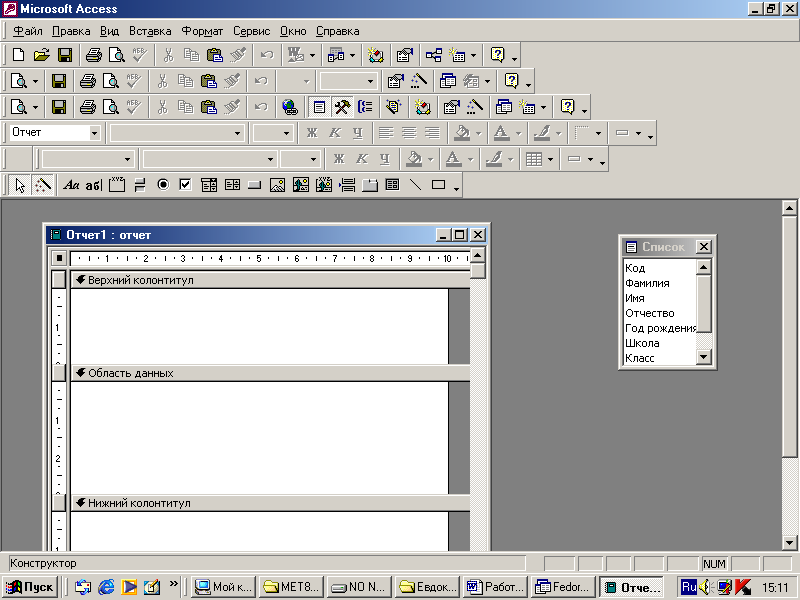
Task: Select the Bound Object Frame tool
Action: 323,185
